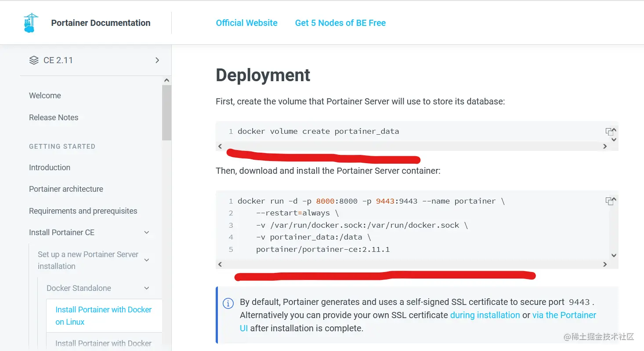Collapse Docker Standalone chevron
Screen dimensions: 644x351
pos(147,288)
